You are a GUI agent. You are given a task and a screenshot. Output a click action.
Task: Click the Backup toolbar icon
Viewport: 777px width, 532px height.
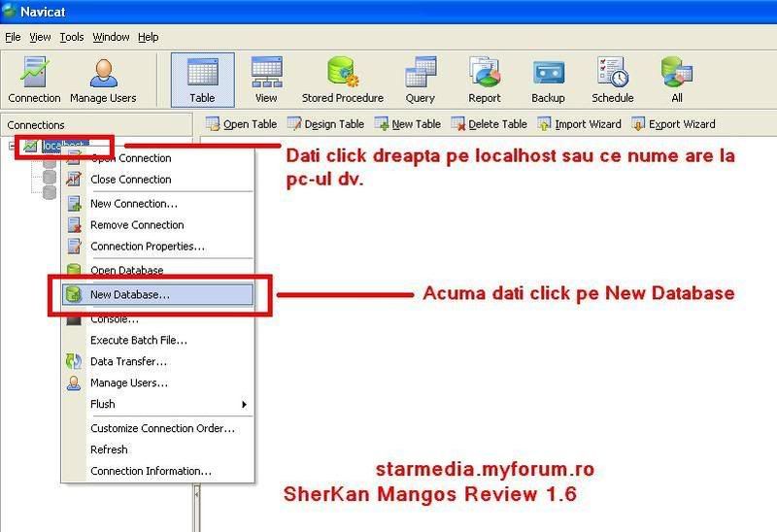pyautogui.click(x=548, y=80)
